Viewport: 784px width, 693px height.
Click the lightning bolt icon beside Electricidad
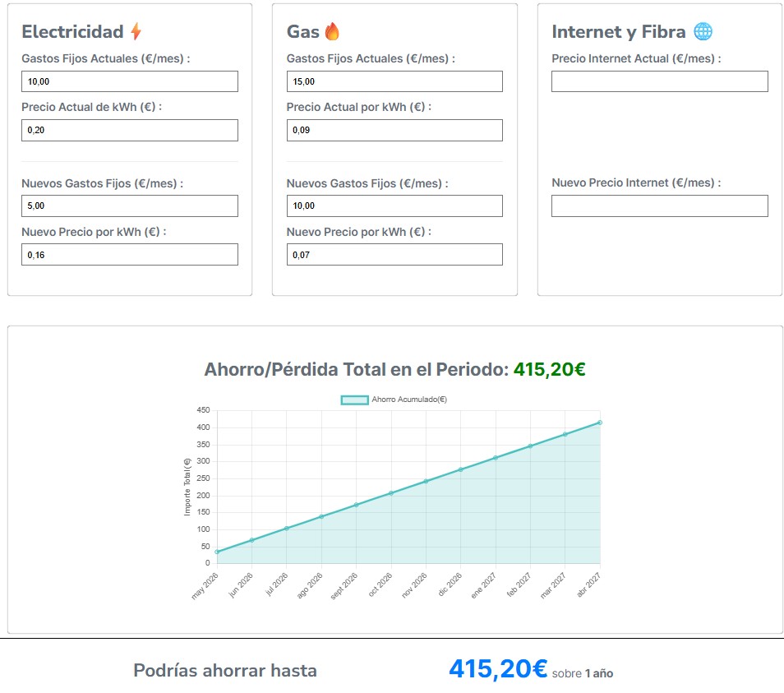136,32
